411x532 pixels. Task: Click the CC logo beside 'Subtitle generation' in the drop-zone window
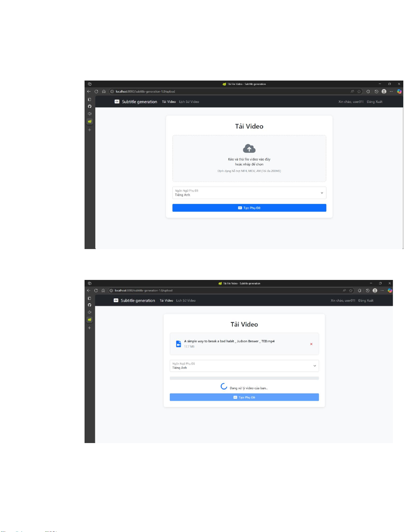(117, 102)
